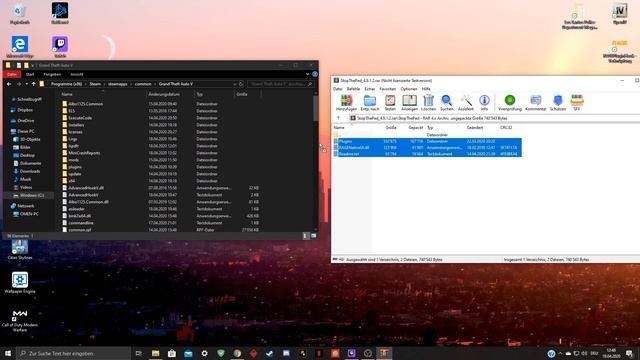
Task: Open Start tab in Explorer ribbon
Action: [x=30, y=74]
